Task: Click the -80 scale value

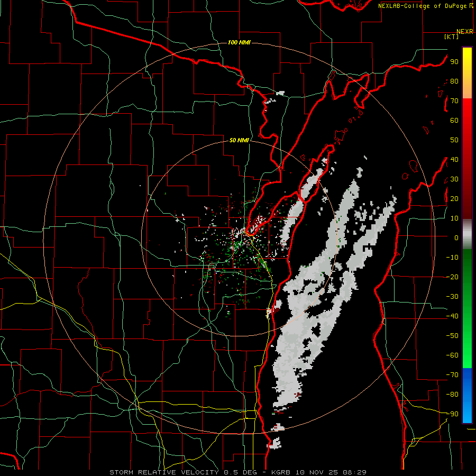Action: pyautogui.click(x=452, y=395)
